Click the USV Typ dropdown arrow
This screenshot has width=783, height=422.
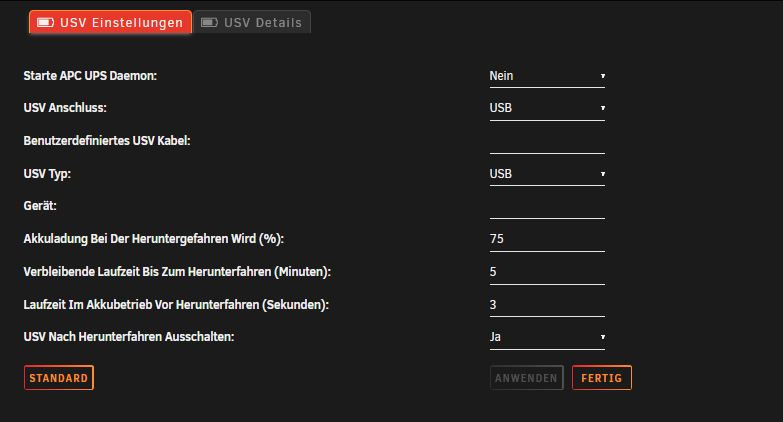coord(603,174)
